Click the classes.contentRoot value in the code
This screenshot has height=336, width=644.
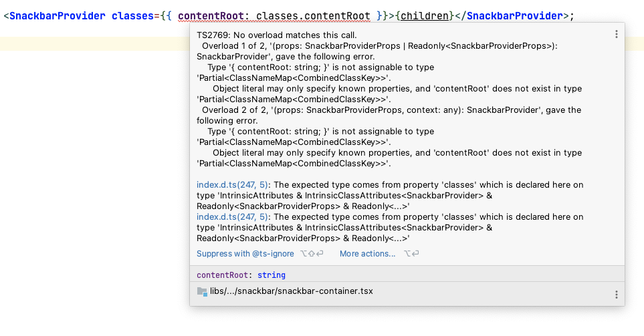point(313,16)
